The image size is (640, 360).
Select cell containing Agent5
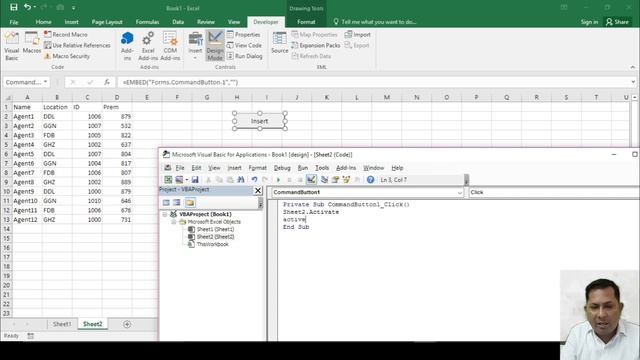[27, 154]
